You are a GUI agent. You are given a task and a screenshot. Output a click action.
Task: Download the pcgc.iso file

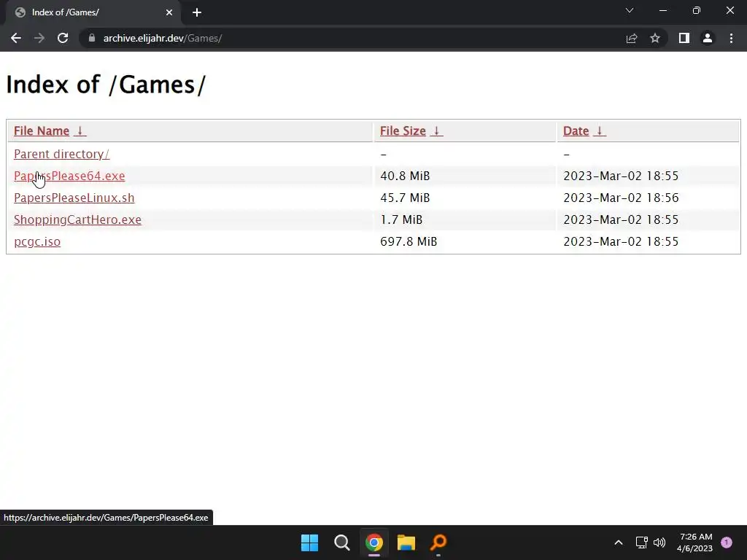click(x=37, y=241)
